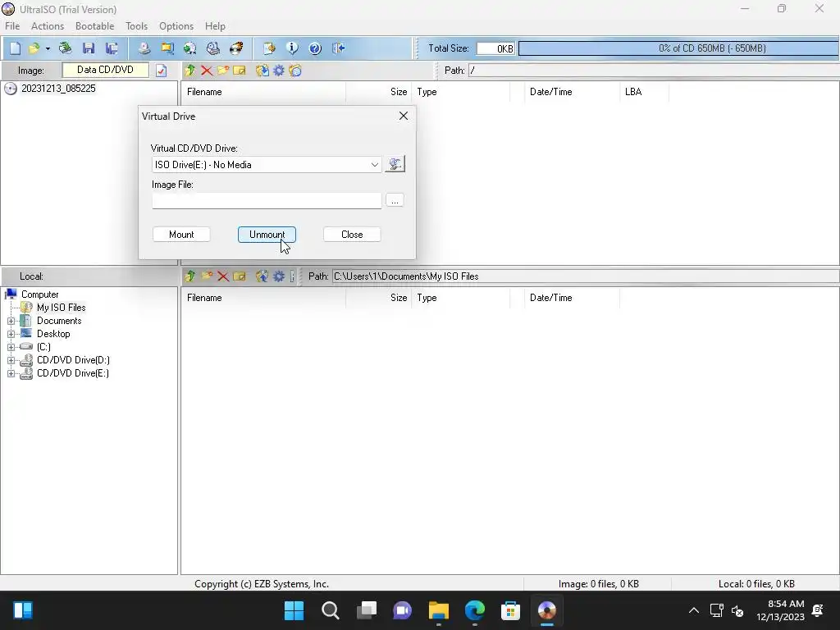This screenshot has height=630, width=840.
Task: Expand the Desktop tree node
Action: coord(11,334)
